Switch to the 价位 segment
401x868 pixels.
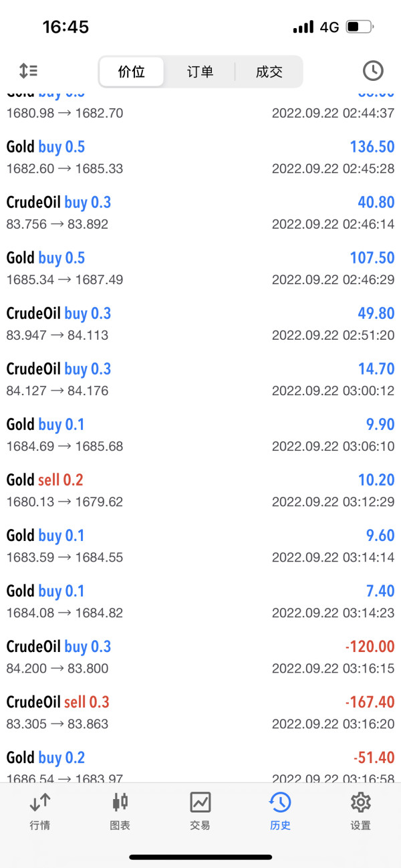(132, 72)
